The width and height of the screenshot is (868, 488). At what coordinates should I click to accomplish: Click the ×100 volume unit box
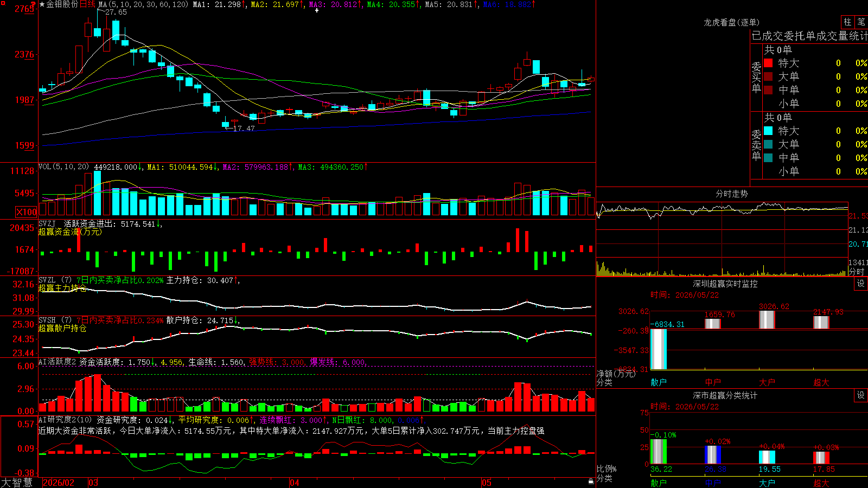coord(26,212)
